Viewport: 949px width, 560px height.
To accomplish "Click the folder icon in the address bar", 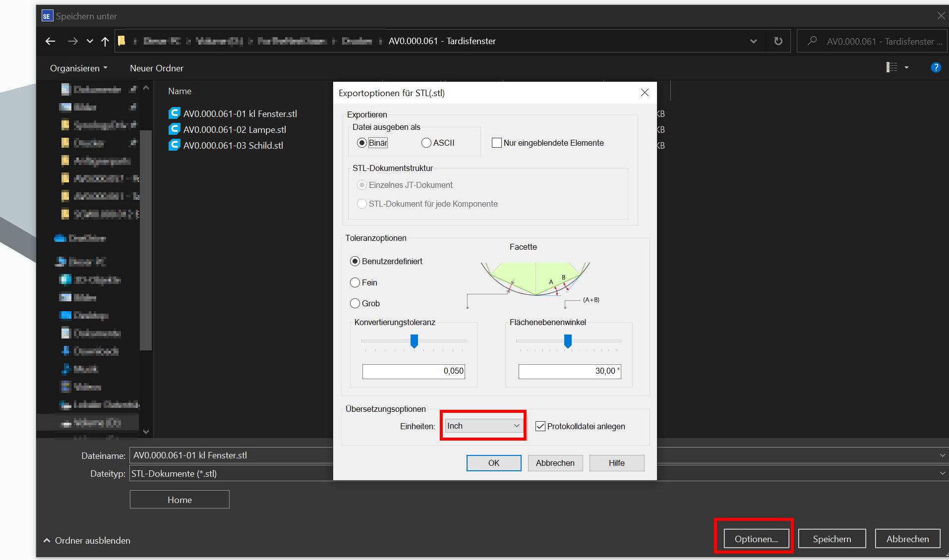I will [x=121, y=41].
